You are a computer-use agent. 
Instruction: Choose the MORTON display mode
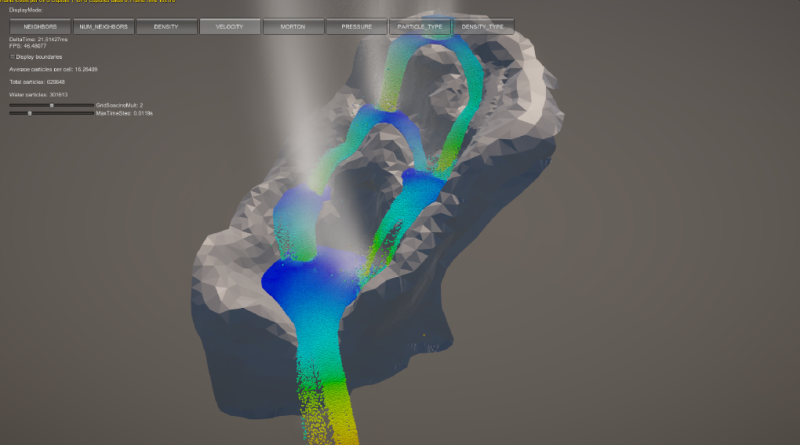(292, 27)
